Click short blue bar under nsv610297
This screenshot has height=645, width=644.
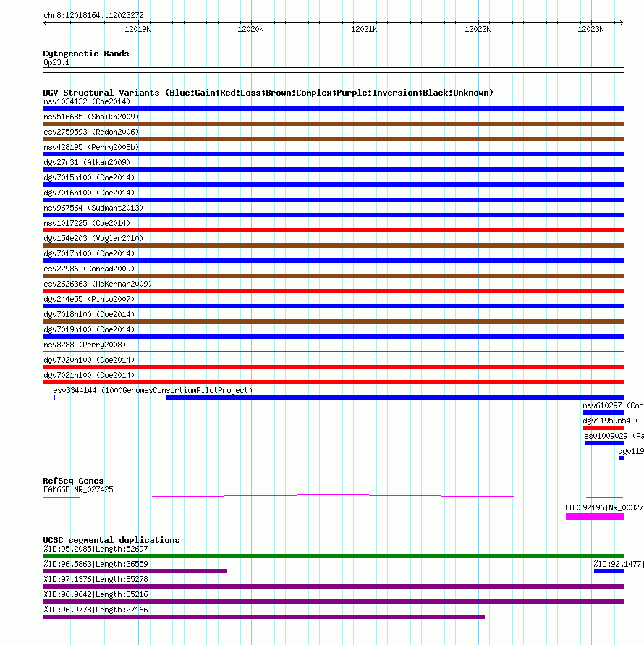[x=603, y=413]
